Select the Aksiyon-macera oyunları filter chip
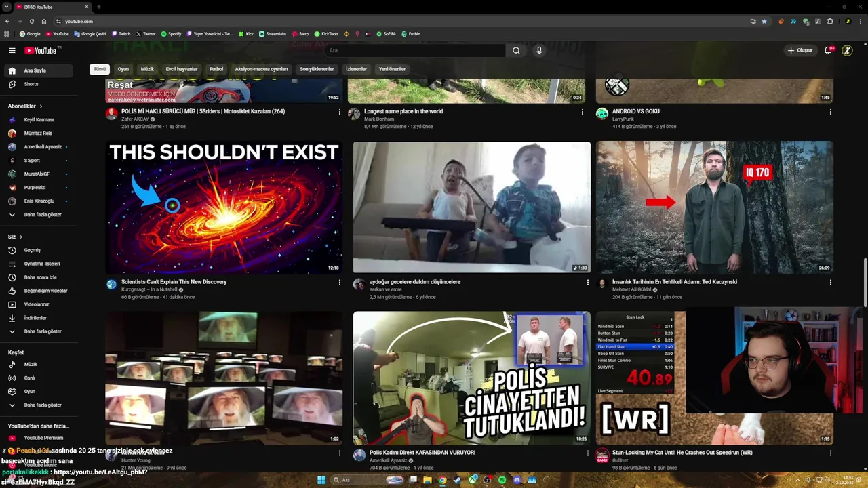The image size is (868, 488). coord(261,69)
